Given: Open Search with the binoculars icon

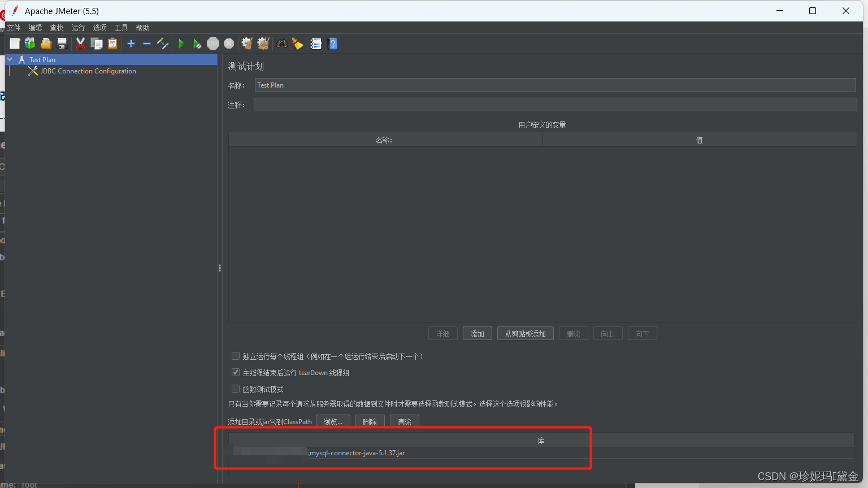Looking at the screenshot, I should click(281, 43).
